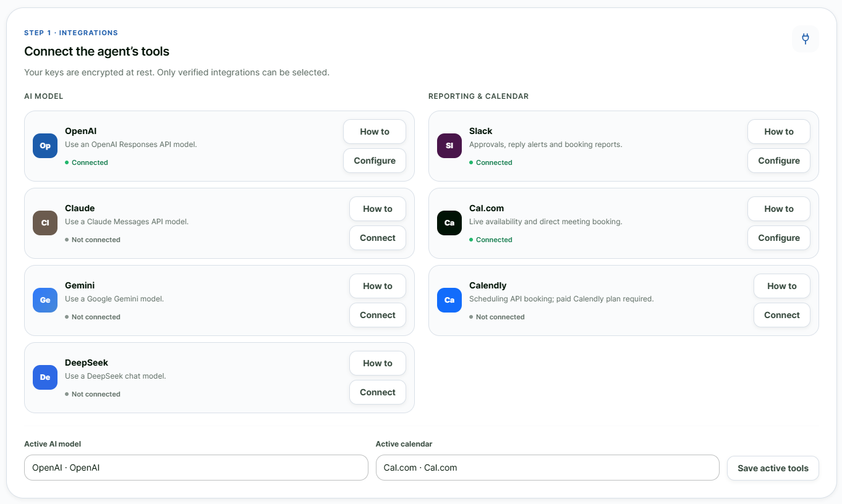This screenshot has width=842, height=504.
Task: Open How to for OpenAI
Action: [x=375, y=132]
